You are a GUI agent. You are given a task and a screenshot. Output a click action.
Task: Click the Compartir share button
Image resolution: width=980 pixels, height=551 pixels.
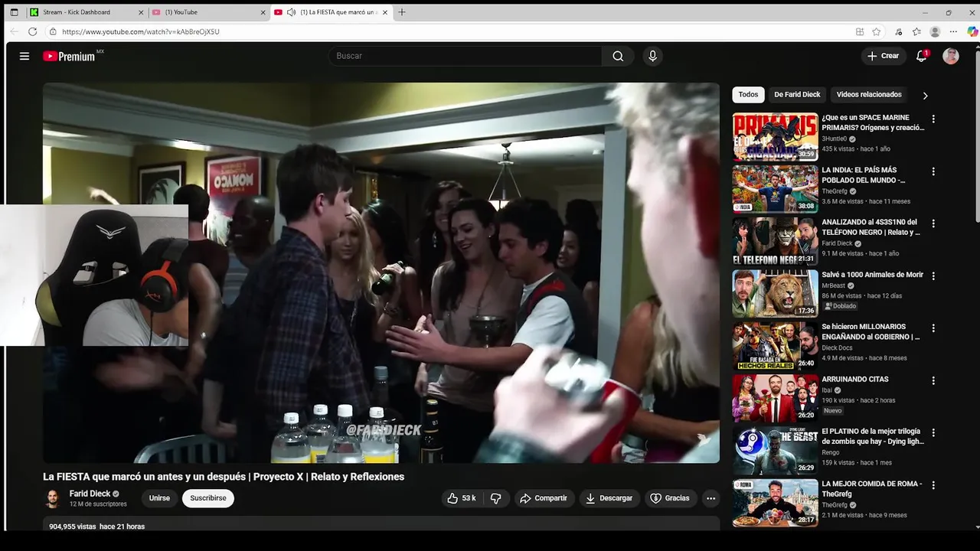(544, 498)
